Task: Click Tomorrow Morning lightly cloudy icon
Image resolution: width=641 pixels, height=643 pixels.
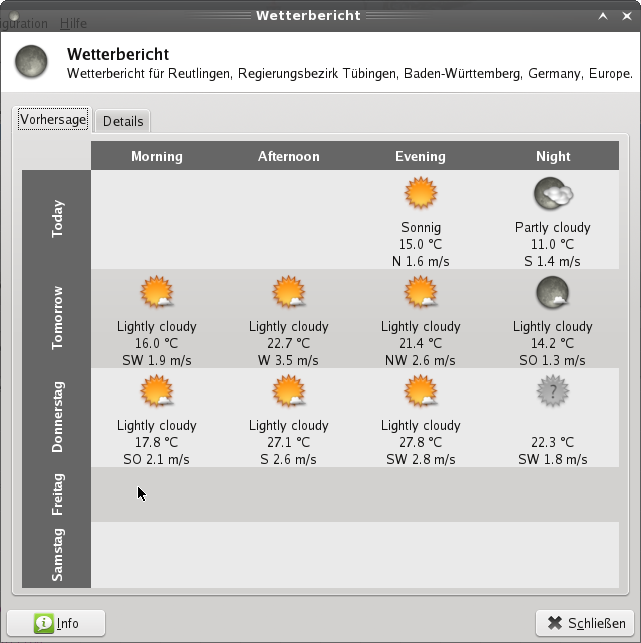Action: [x=157, y=293]
